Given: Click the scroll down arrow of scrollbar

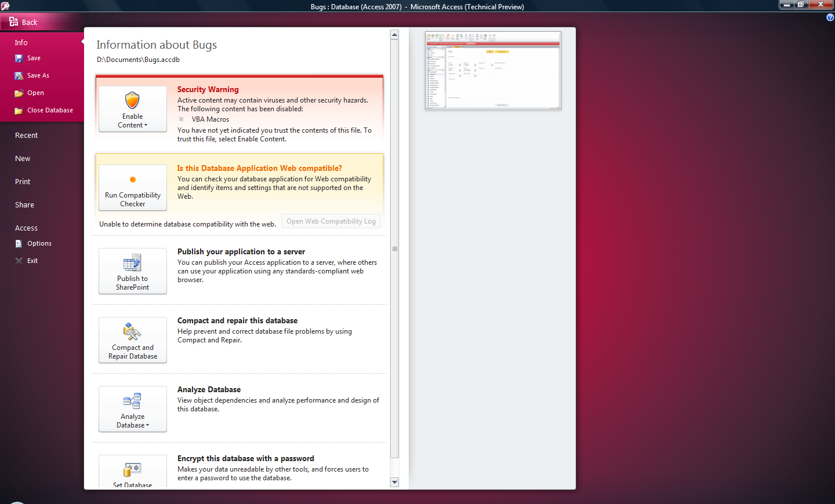Looking at the screenshot, I should (395, 482).
